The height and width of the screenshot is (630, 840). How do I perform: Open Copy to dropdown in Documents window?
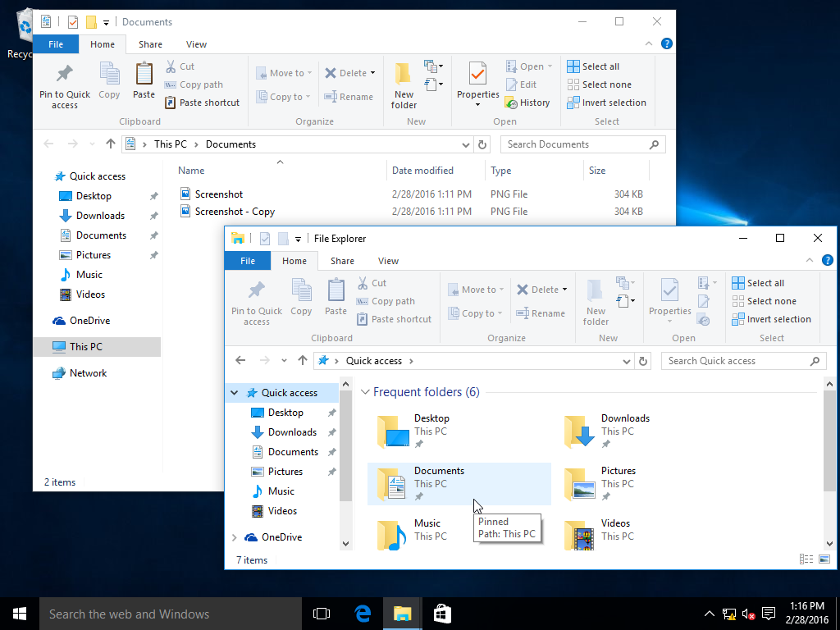(283, 97)
